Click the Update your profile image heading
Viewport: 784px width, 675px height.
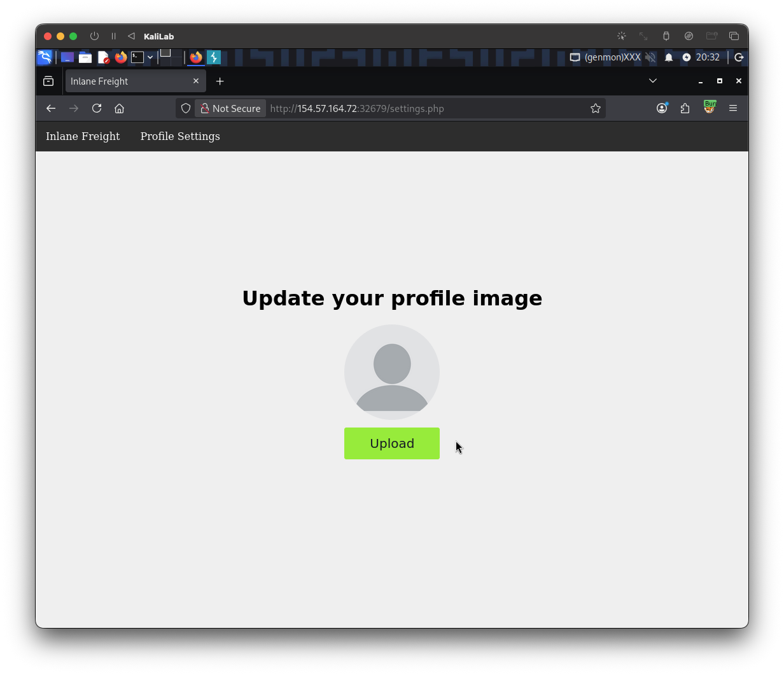coord(392,298)
